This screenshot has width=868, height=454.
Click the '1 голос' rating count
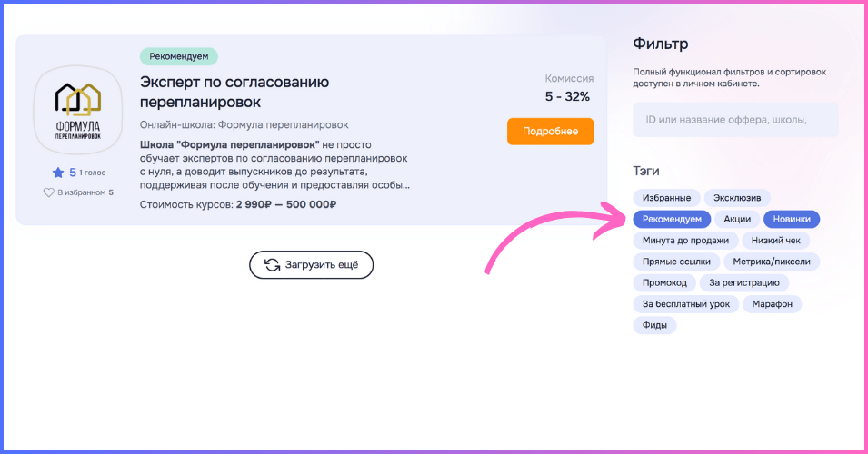coord(93,173)
